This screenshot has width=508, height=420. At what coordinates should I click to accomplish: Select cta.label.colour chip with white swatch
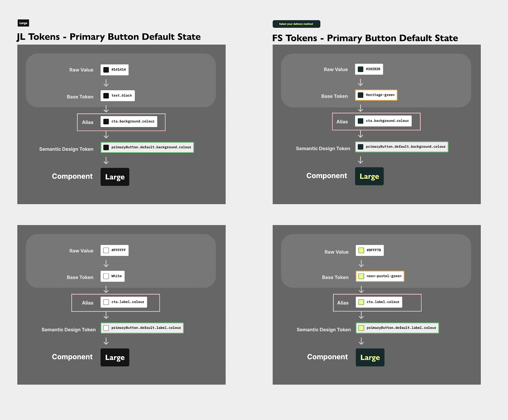(x=124, y=302)
